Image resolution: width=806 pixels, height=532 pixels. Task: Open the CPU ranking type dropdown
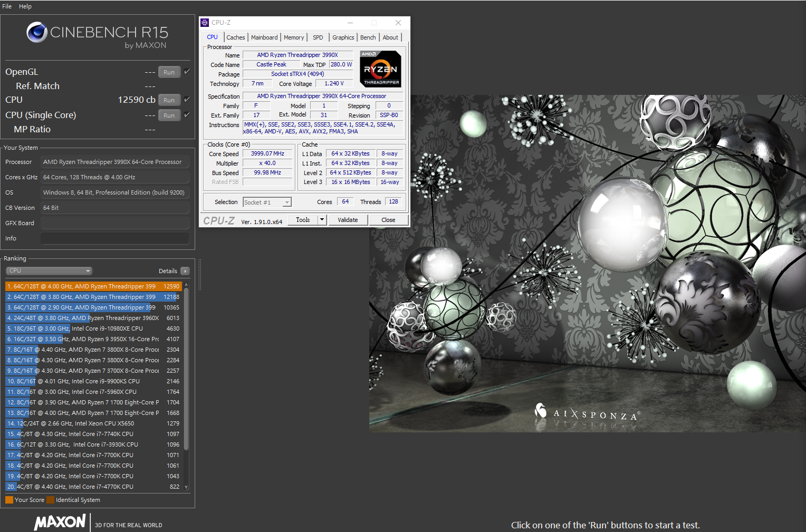(x=49, y=271)
